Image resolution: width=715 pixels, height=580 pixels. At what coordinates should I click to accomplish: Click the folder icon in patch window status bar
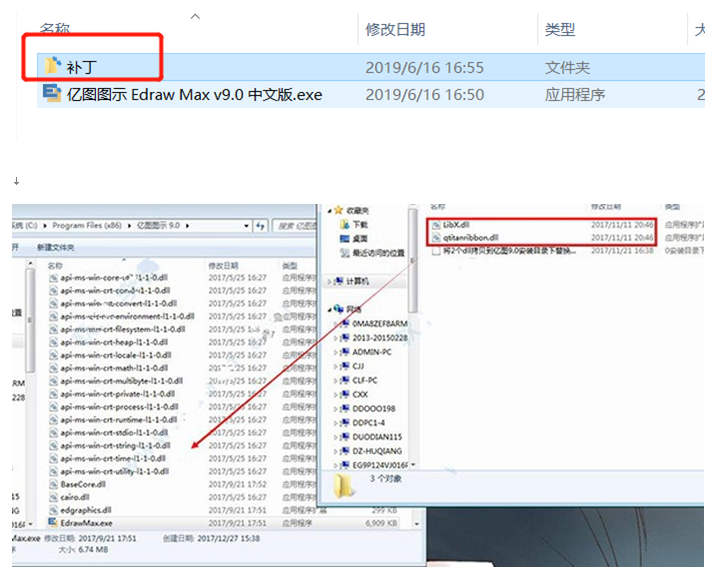(x=343, y=485)
